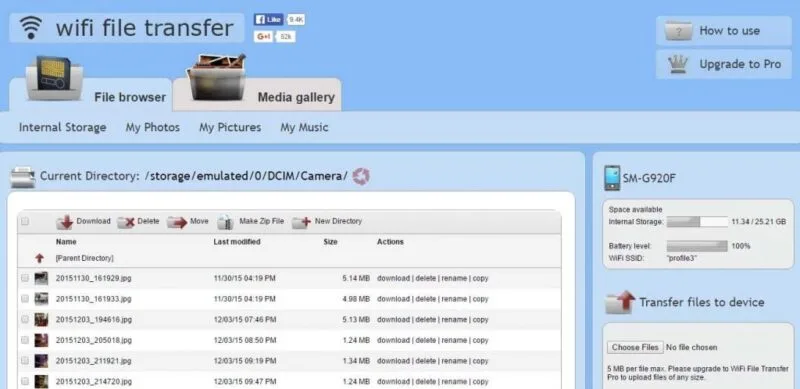Viewport: 800px width, 389px height.
Task: Click the Google+1 button
Action: point(263,36)
